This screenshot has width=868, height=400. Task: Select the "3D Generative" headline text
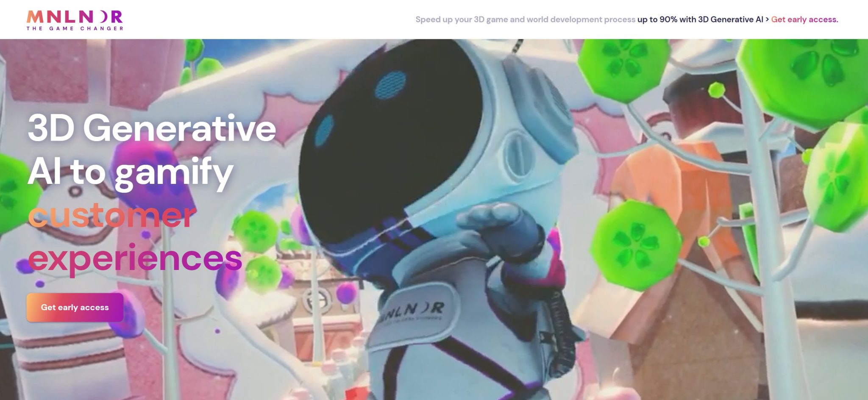click(152, 128)
